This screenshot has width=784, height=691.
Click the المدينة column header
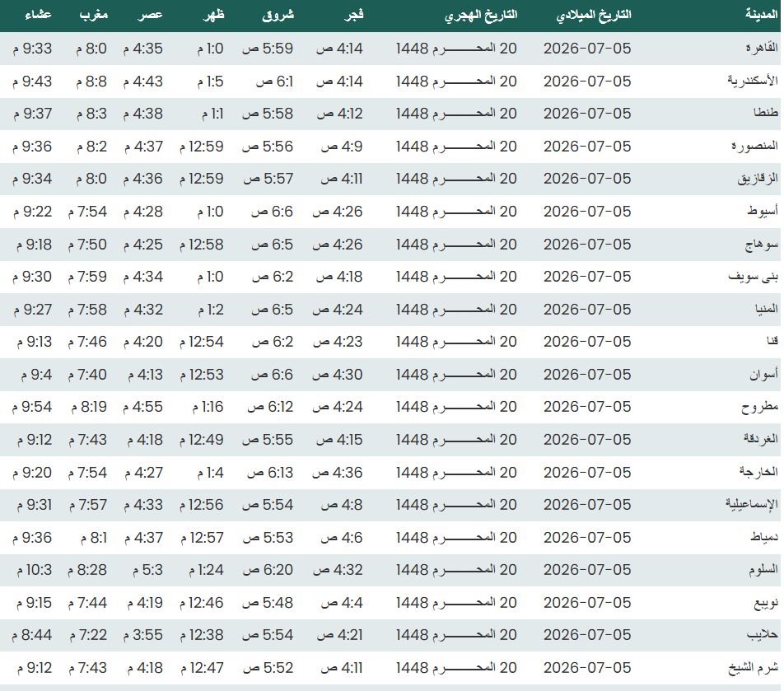click(x=762, y=15)
